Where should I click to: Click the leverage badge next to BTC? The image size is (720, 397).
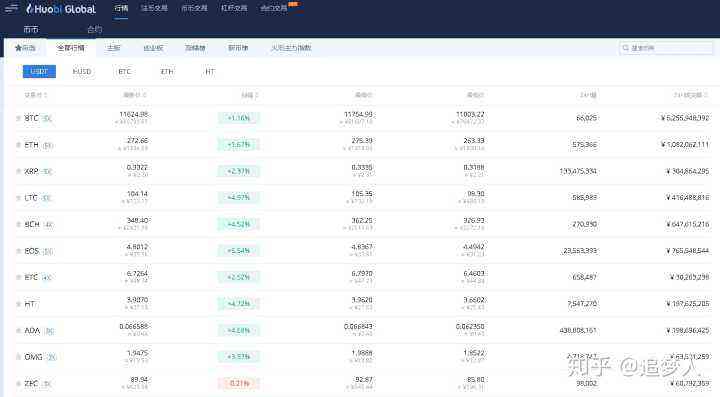[x=47, y=118]
